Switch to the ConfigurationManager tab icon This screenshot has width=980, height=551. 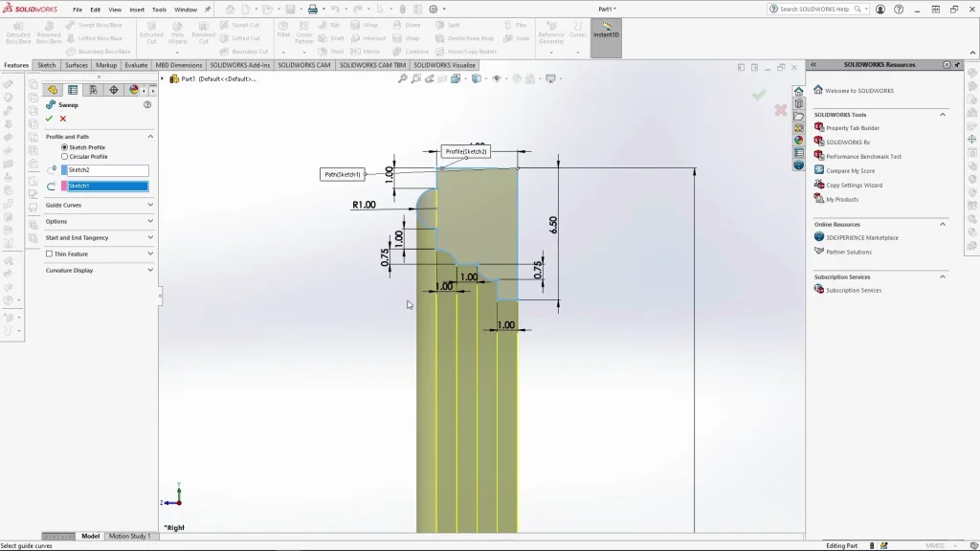[93, 90]
